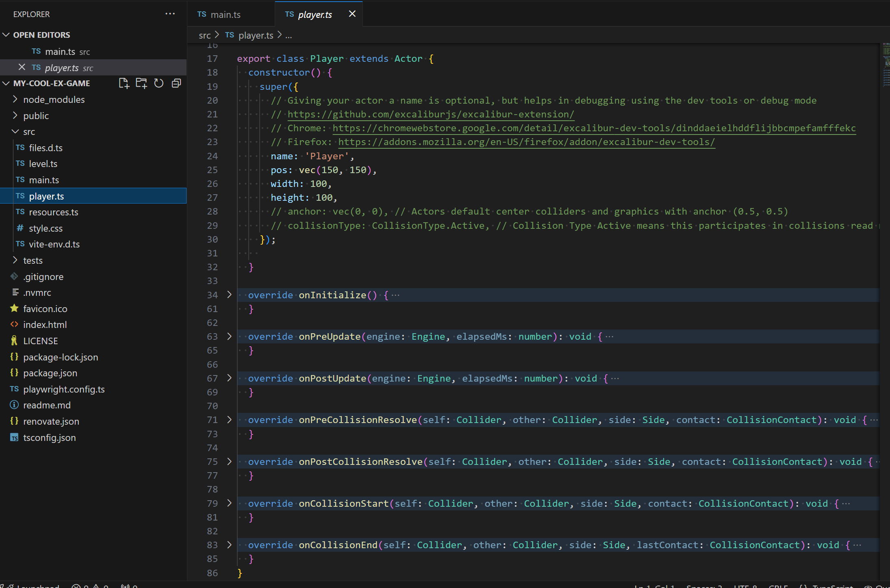Follow the excalibur-extension GitHub link
Image resolution: width=890 pixels, height=588 pixels.
pos(431,114)
